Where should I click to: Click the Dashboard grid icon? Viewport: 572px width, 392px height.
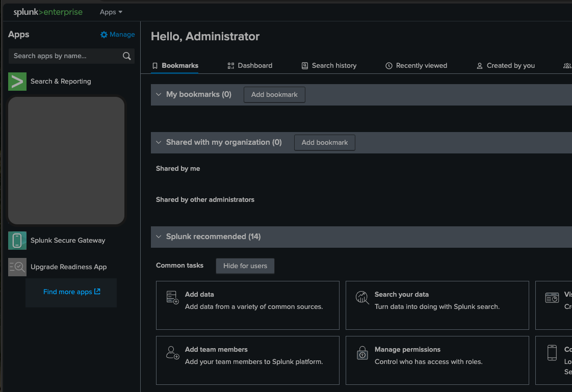(x=230, y=66)
